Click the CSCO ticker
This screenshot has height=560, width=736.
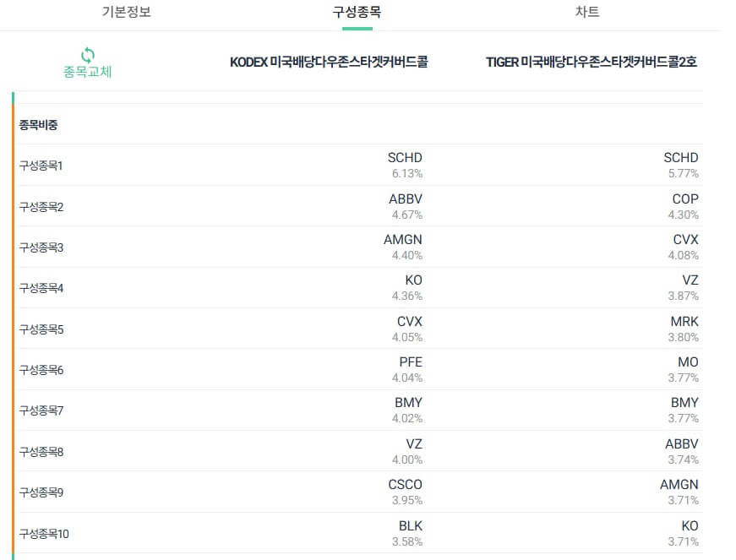tap(405, 485)
